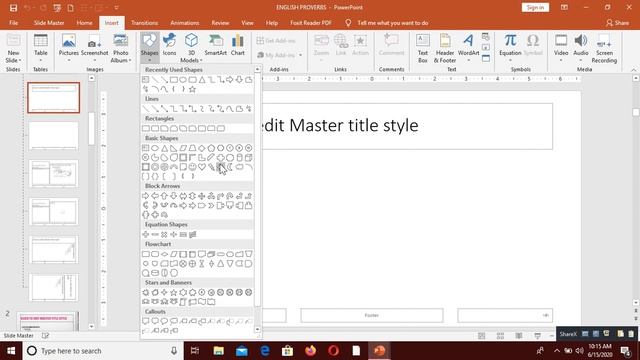Select the Heart shape in Basic Shapes

pos(202,167)
